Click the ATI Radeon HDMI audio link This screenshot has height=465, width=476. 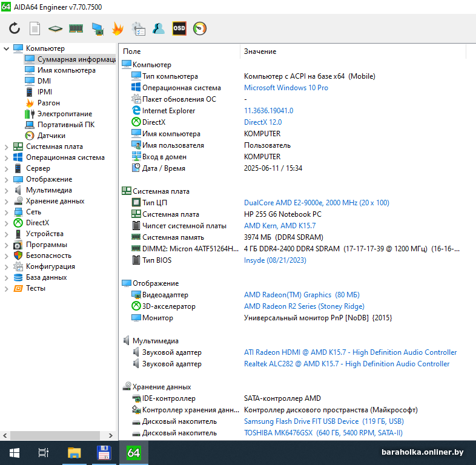click(350, 352)
